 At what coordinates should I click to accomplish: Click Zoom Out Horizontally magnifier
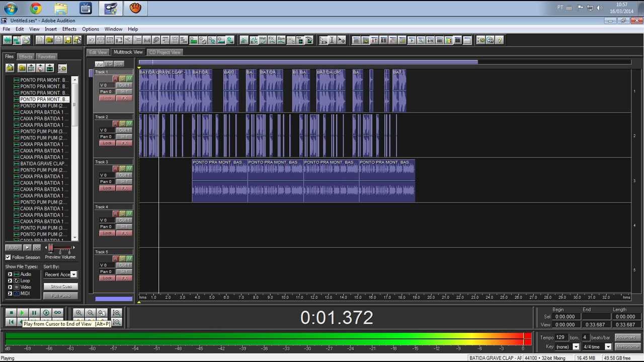[90, 313]
